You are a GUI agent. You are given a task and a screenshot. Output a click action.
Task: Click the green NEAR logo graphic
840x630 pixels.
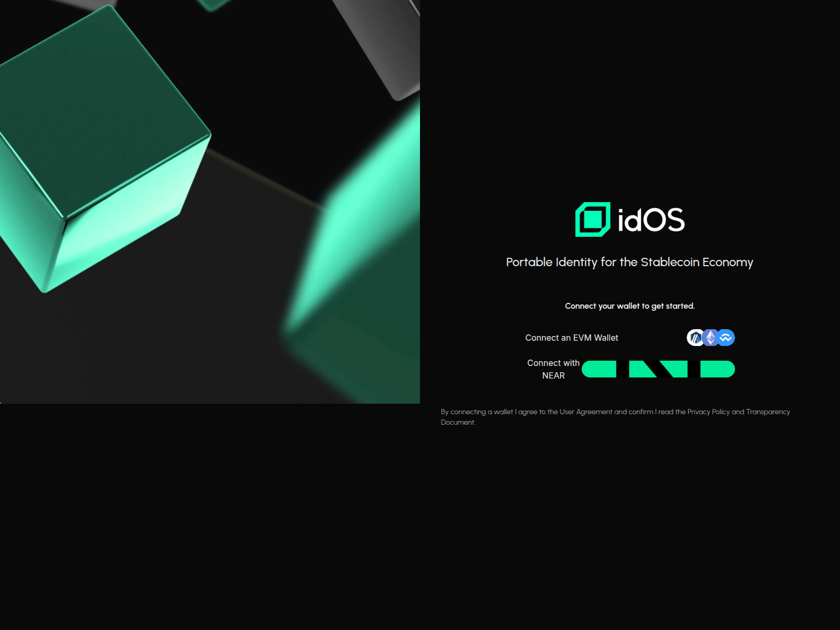coord(658,369)
